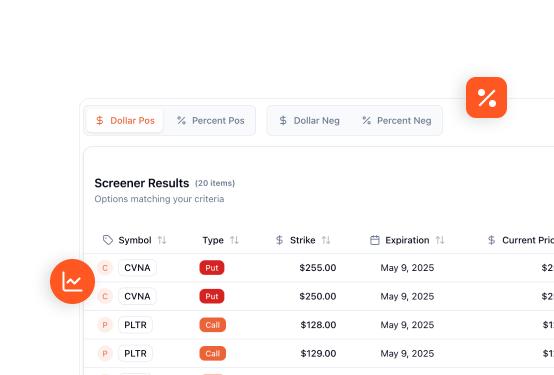Click the round P avatar in the $128.00 row
The image size is (554, 375).
pyautogui.click(x=105, y=325)
